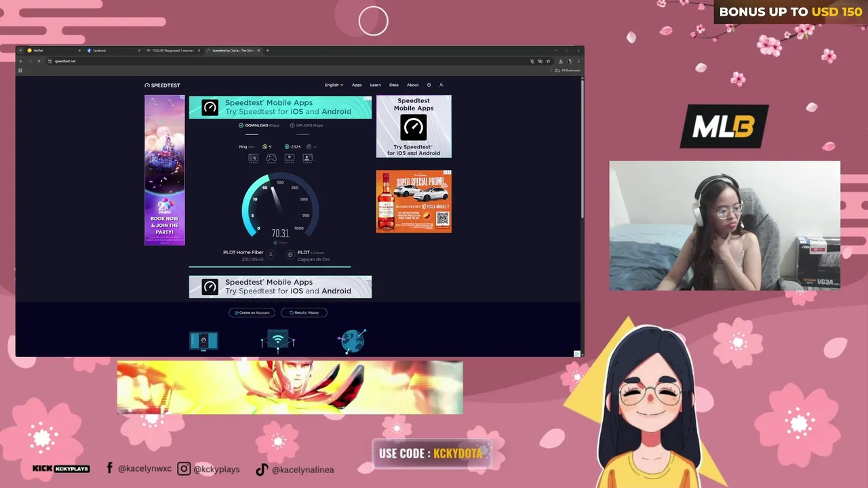
Task: Open the tab search dropdown arrow
Action: (20, 50)
